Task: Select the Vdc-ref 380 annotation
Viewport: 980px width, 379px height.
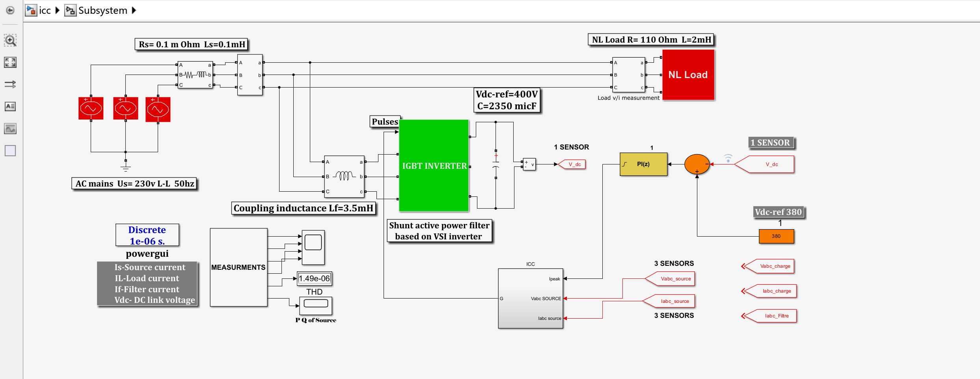Action: tap(779, 212)
